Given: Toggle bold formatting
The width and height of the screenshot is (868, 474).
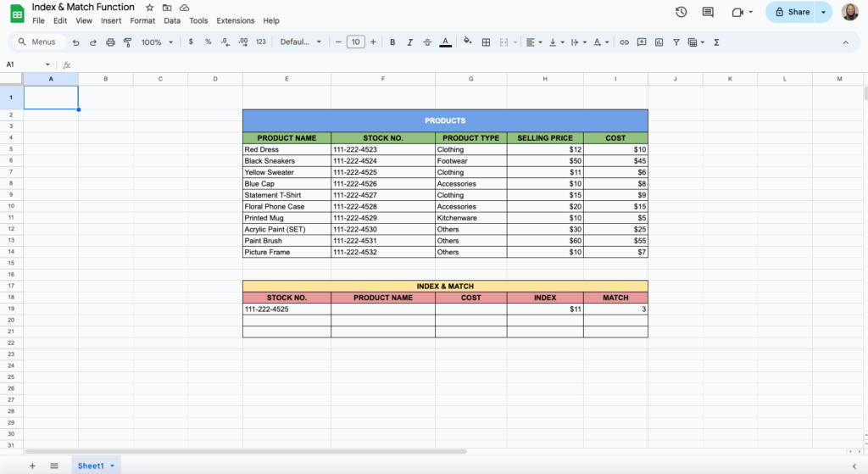Looking at the screenshot, I should [x=392, y=42].
